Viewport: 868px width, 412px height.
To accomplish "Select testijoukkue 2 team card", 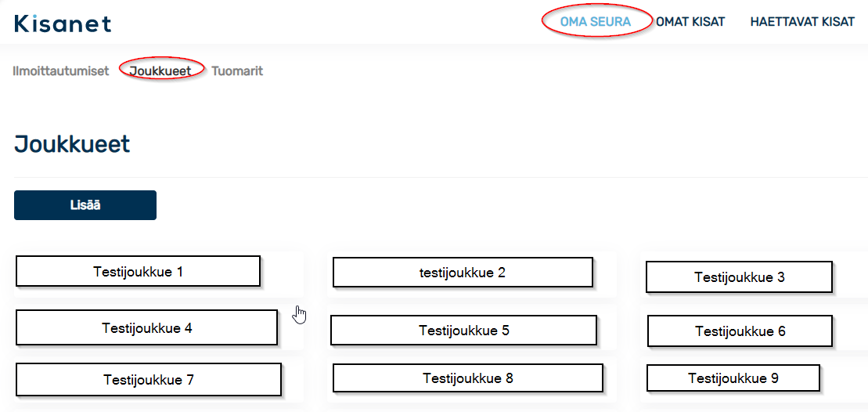I will tap(463, 273).
